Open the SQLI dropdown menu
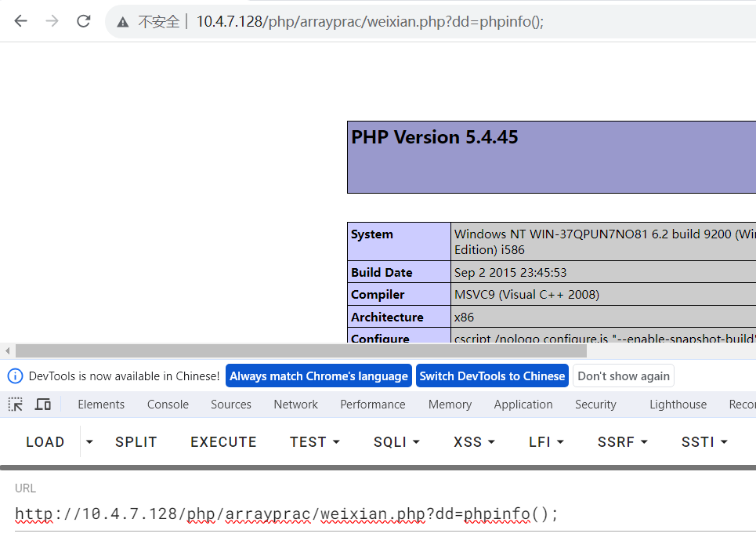This screenshot has width=756, height=548. pyautogui.click(x=415, y=441)
